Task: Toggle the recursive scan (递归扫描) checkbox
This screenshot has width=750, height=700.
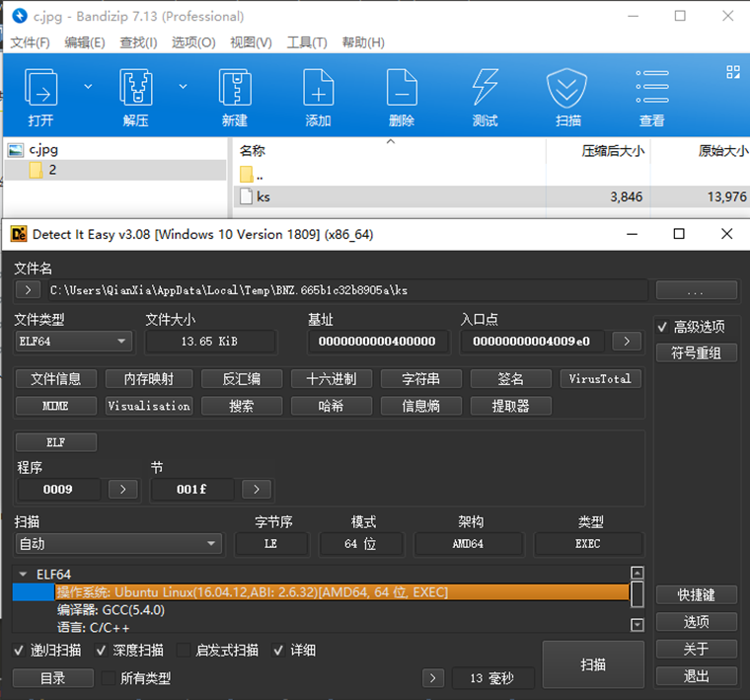Action: [x=20, y=651]
